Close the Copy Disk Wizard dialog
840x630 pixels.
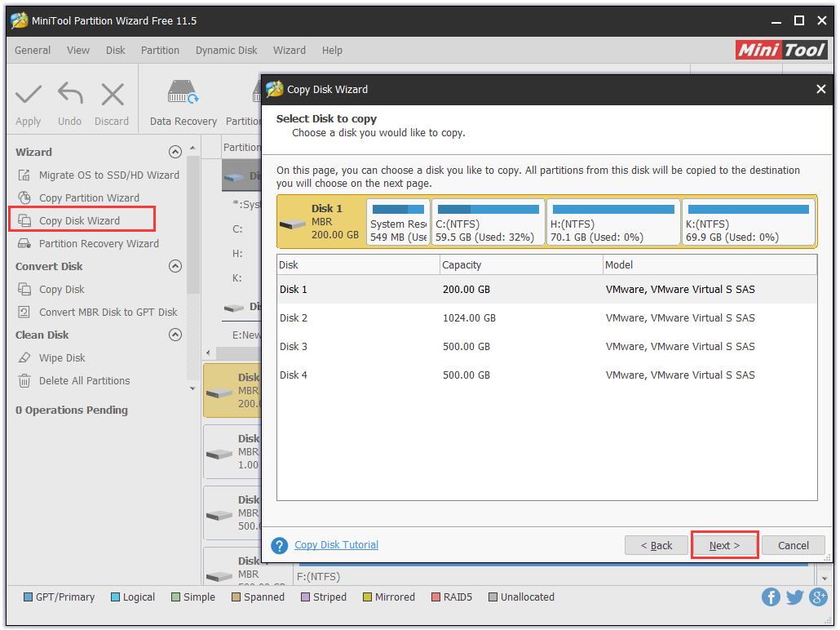point(821,90)
